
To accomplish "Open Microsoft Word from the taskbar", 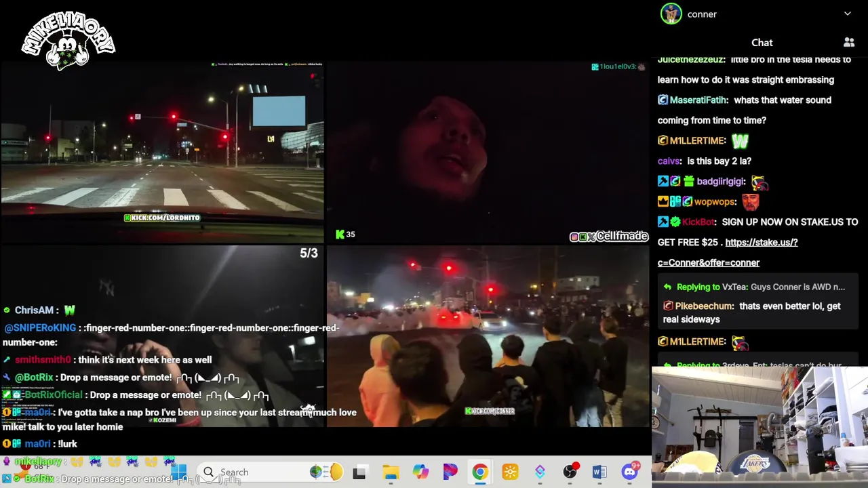I will [x=599, y=472].
